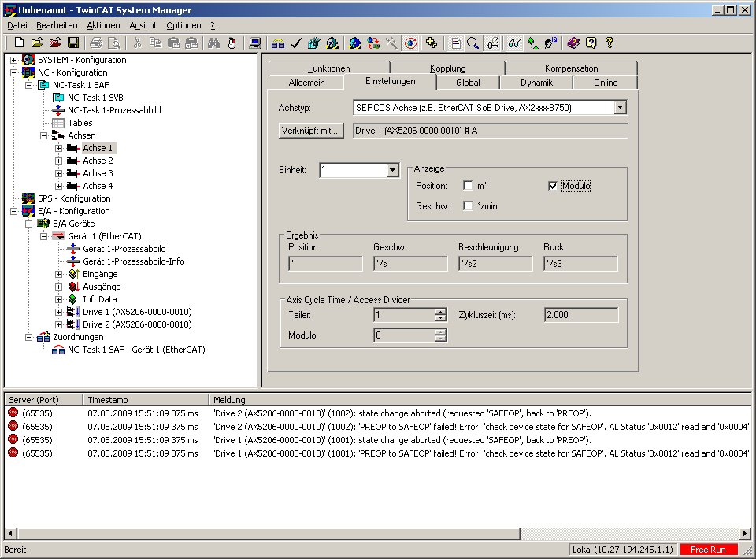Click the magic wand Scan Devices icon
This screenshot has height=559, width=756.
(x=391, y=43)
